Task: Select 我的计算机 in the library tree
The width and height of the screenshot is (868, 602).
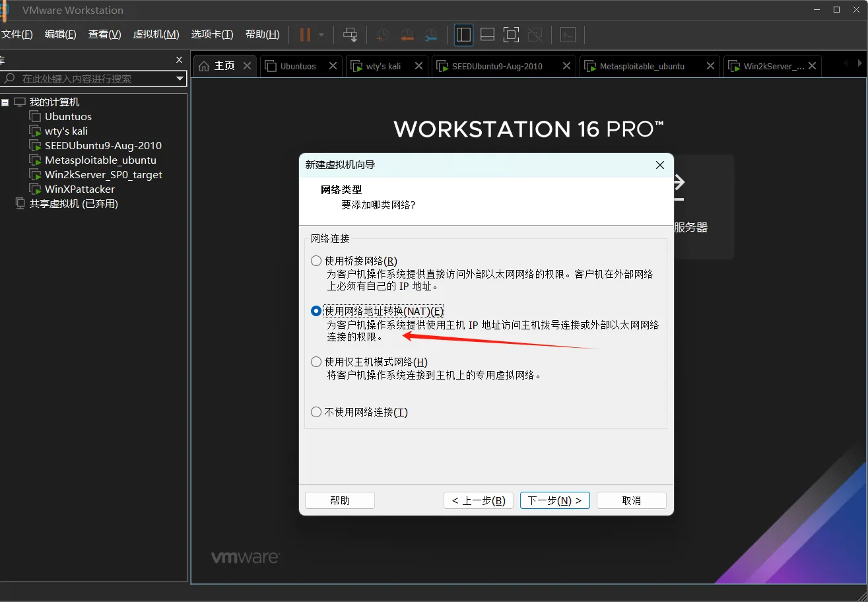Action: pos(54,102)
